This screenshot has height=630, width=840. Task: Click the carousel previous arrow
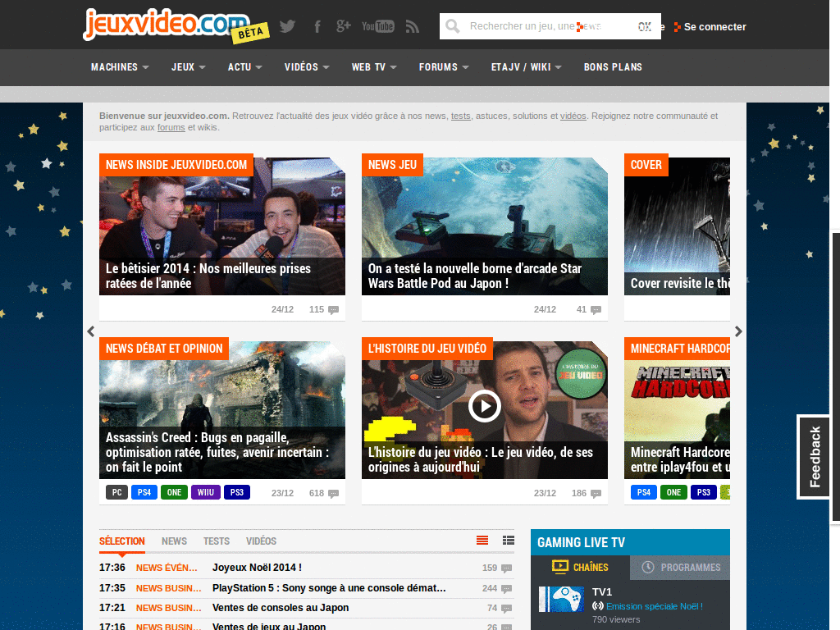(90, 331)
